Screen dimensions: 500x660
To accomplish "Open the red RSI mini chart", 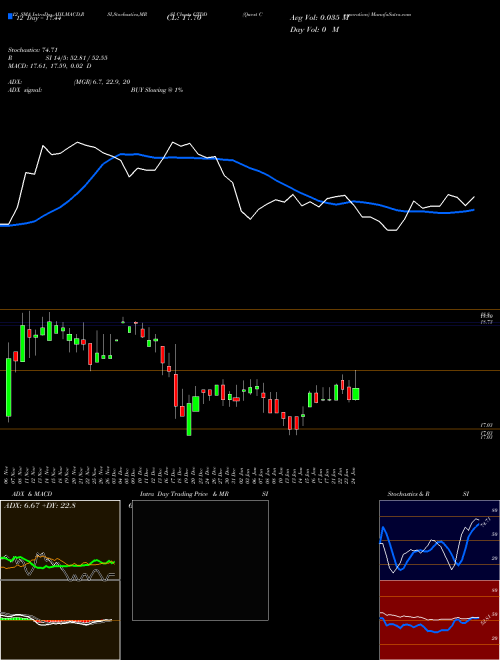I will pyautogui.click(x=439, y=620).
